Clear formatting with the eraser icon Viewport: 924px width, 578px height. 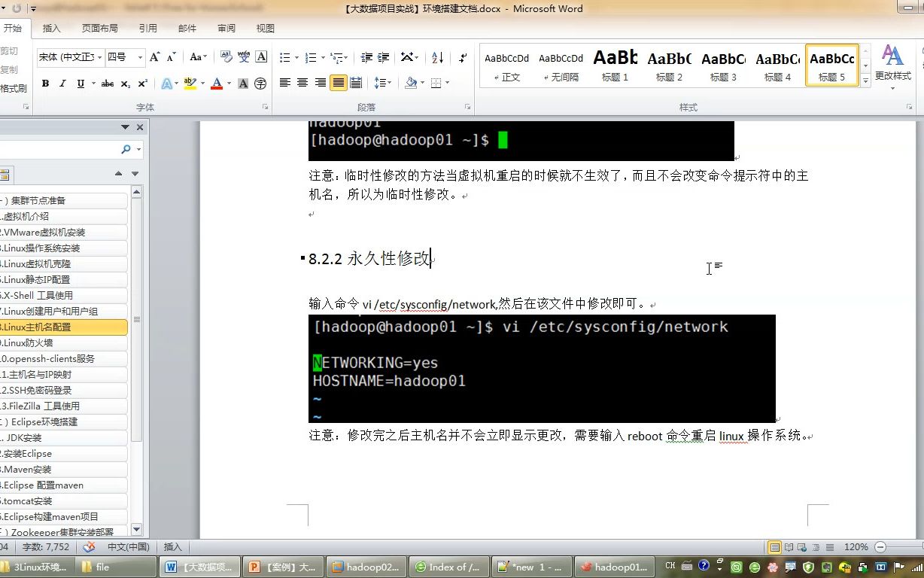coord(225,57)
